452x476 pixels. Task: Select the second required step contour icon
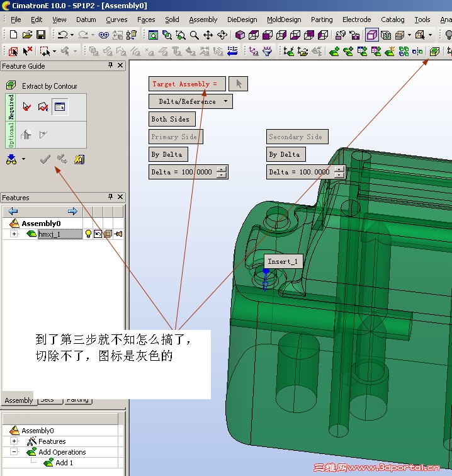point(43,106)
